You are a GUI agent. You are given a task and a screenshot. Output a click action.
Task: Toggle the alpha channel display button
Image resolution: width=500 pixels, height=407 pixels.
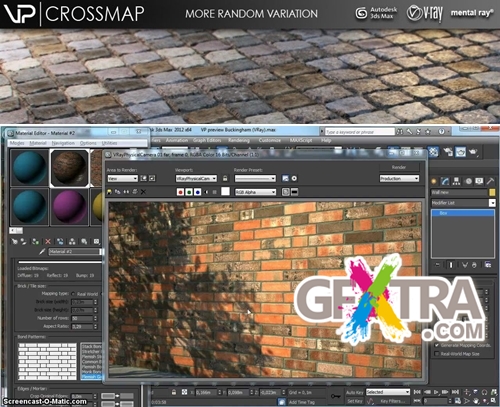coord(206,192)
